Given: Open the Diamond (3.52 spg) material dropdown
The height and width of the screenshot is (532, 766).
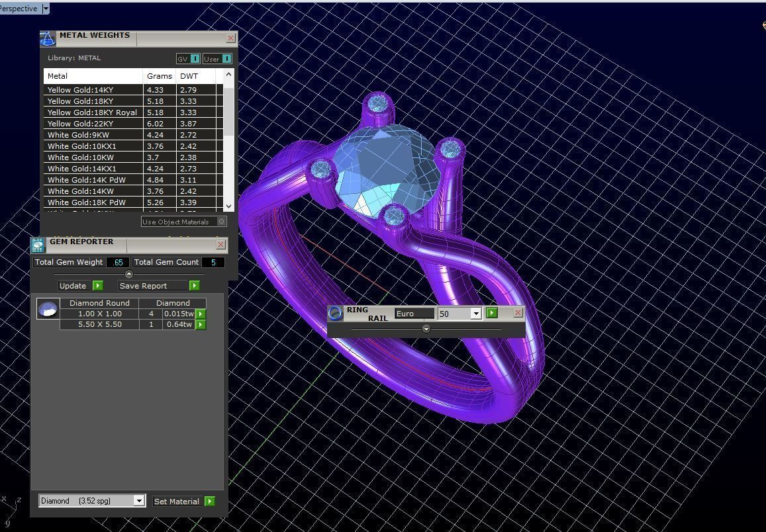Looking at the screenshot, I should [139, 501].
